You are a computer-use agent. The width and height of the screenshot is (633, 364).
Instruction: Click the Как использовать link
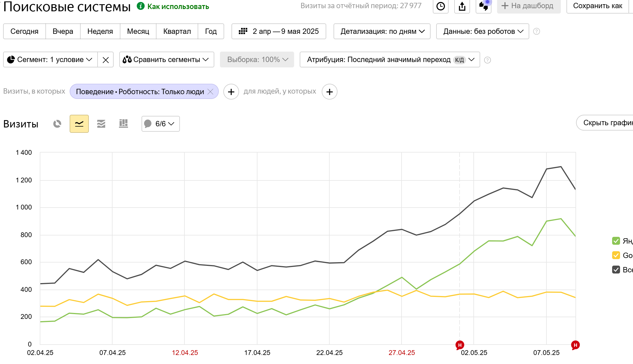click(178, 6)
